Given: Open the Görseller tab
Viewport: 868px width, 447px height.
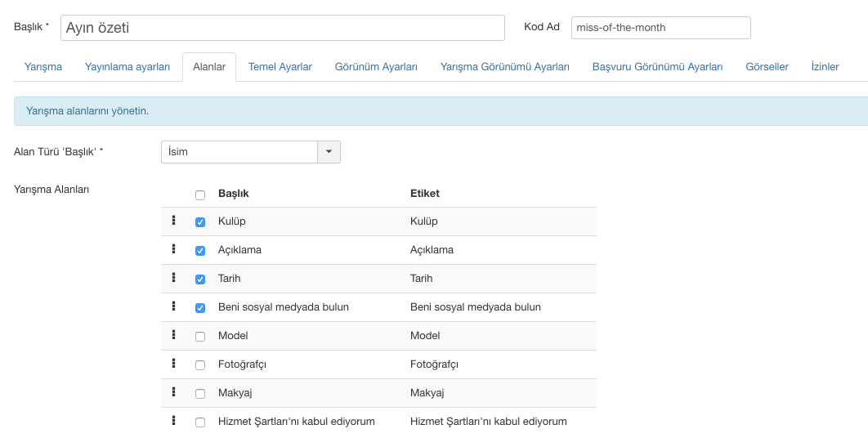Looking at the screenshot, I should click(767, 67).
